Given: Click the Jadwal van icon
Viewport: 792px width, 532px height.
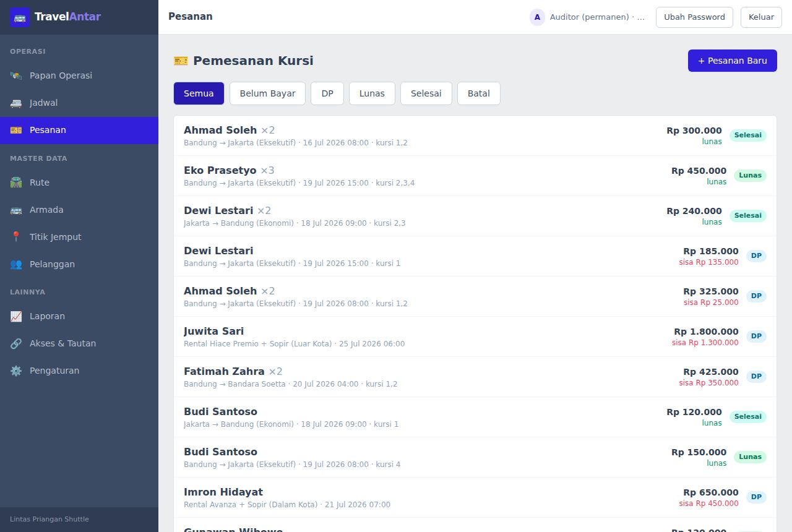Looking at the screenshot, I should click(x=16, y=103).
